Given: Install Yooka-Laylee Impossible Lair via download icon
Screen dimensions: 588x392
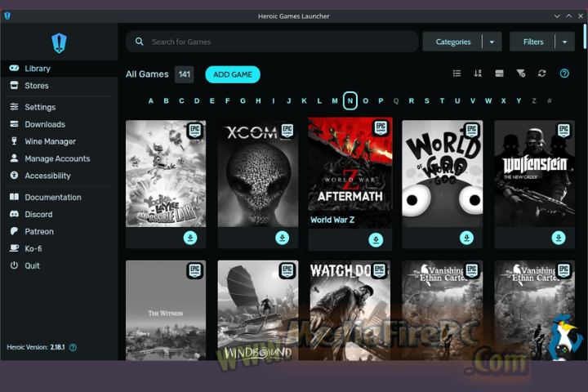Looking at the screenshot, I should (190, 238).
